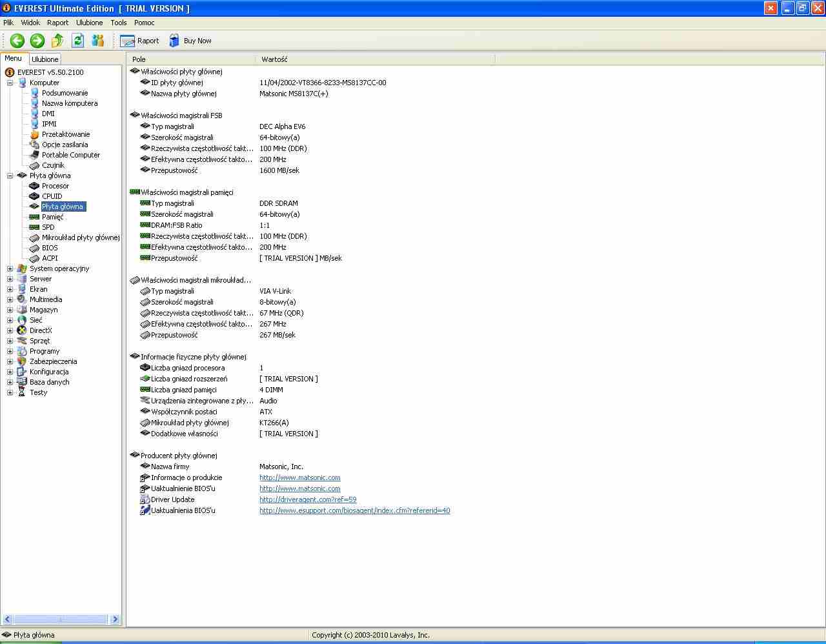Click right arrow of tree horizontal scrollbar

tap(115, 619)
